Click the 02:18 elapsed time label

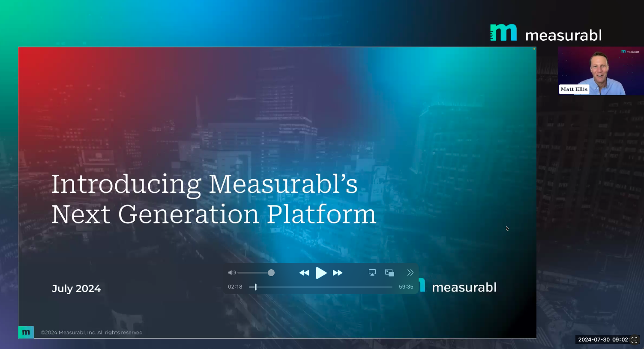point(235,286)
